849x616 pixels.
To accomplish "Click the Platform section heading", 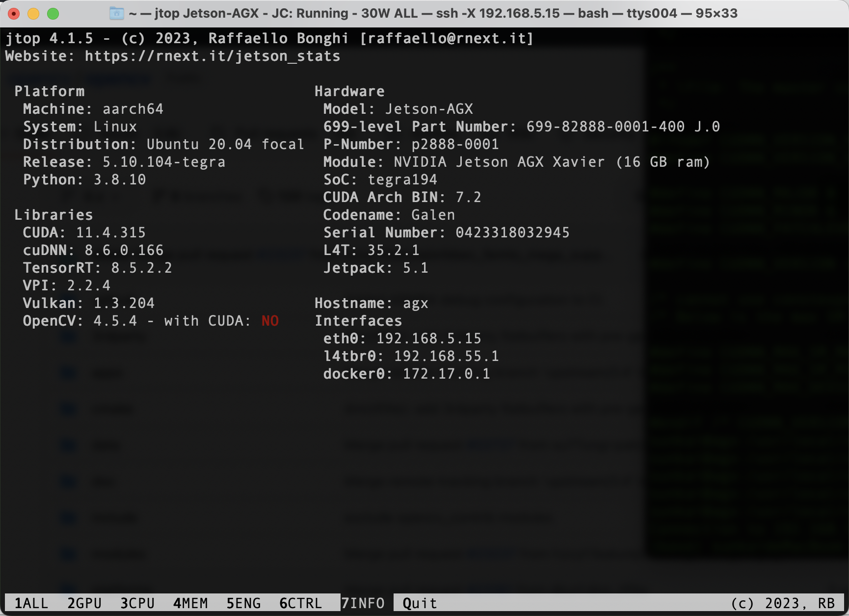I will [x=50, y=91].
